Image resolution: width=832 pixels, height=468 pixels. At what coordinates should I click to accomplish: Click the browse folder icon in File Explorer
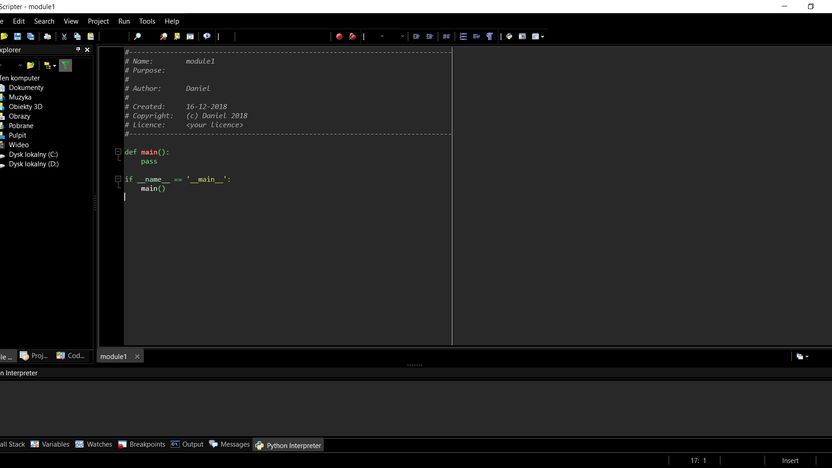tap(30, 65)
